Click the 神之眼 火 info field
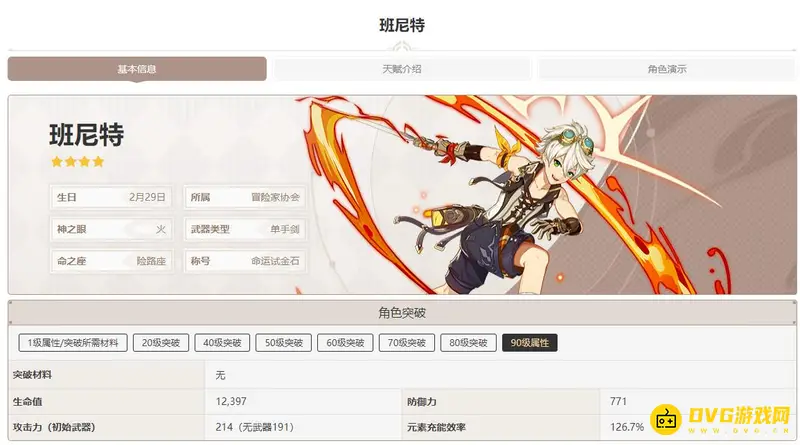The image size is (800, 445). coord(111,230)
